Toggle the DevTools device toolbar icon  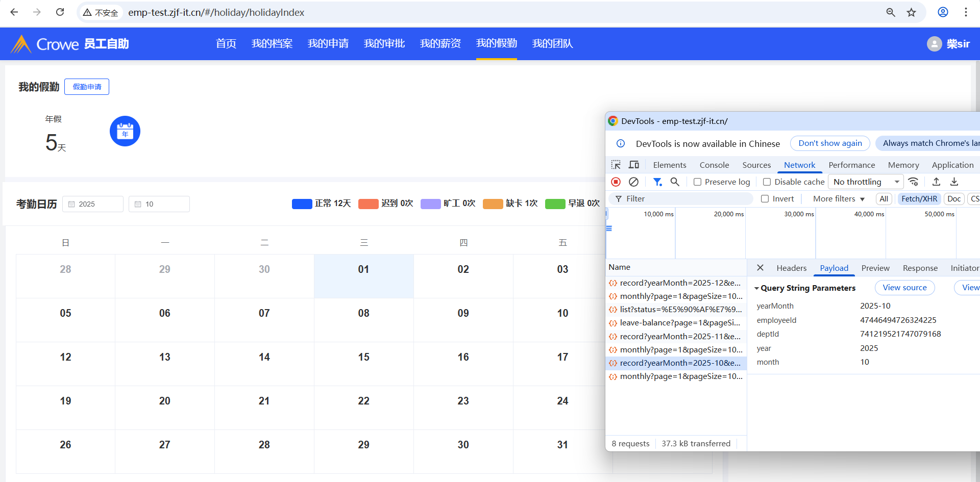(x=634, y=165)
